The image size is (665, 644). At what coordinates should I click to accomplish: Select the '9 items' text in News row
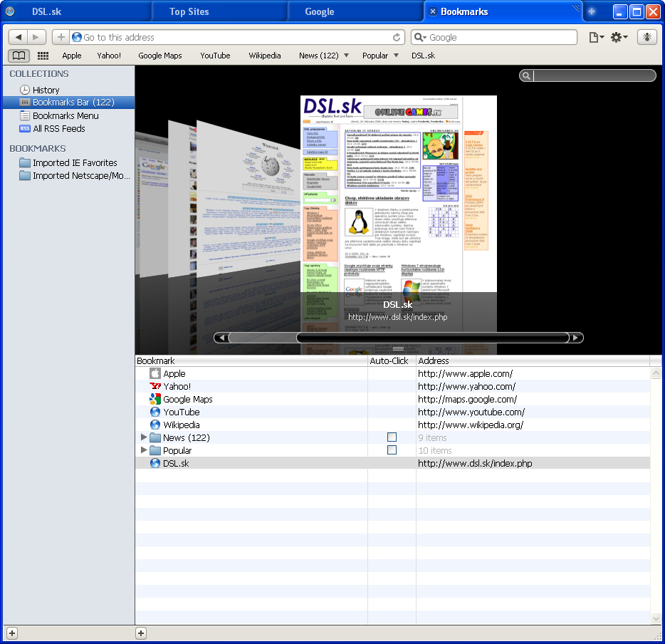(x=432, y=438)
